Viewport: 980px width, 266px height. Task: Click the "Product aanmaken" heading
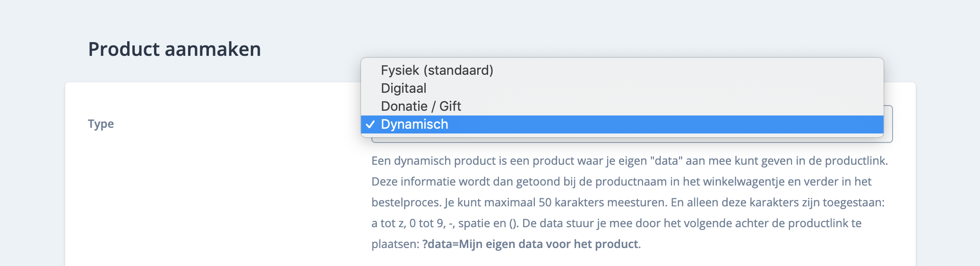click(x=174, y=49)
